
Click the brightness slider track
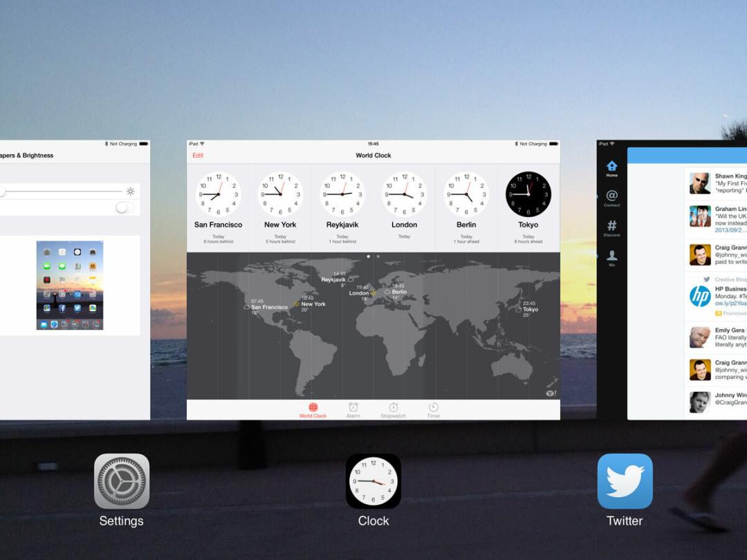pyautogui.click(x=62, y=192)
